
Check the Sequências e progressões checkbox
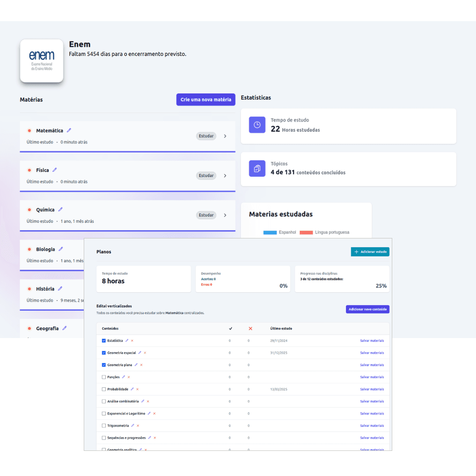(x=104, y=438)
